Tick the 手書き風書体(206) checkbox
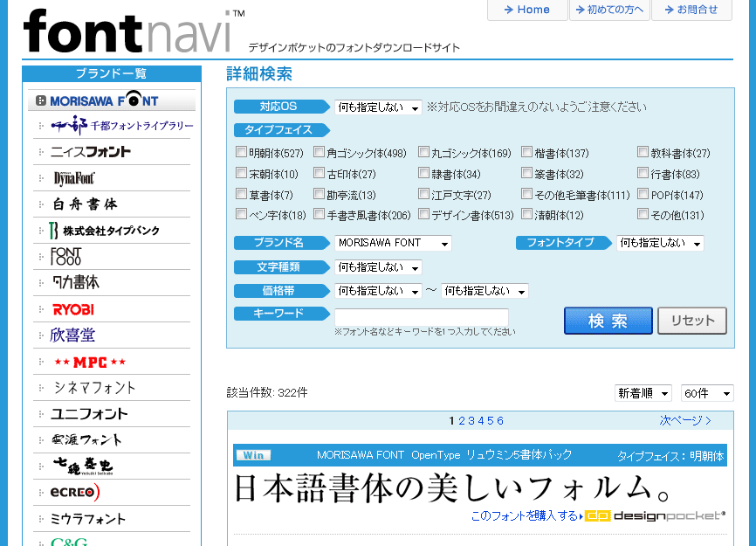Screen dimensions: 756x546 (x=319, y=214)
